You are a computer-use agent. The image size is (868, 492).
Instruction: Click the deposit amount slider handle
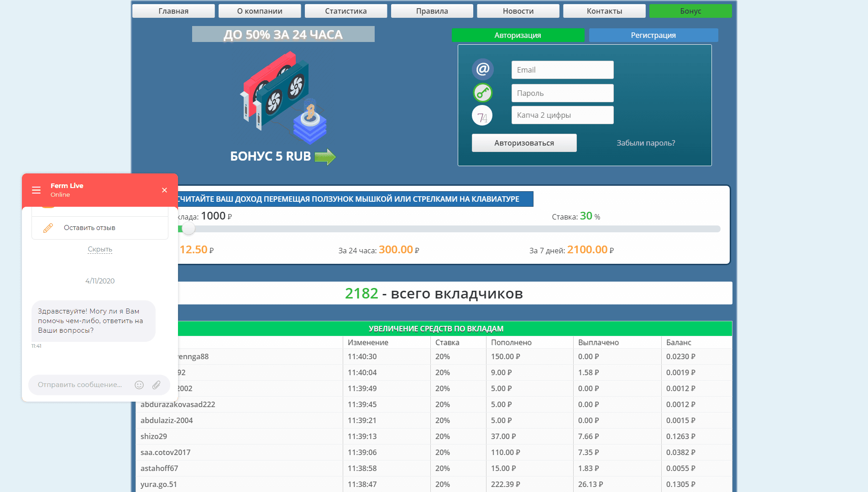[x=188, y=229]
